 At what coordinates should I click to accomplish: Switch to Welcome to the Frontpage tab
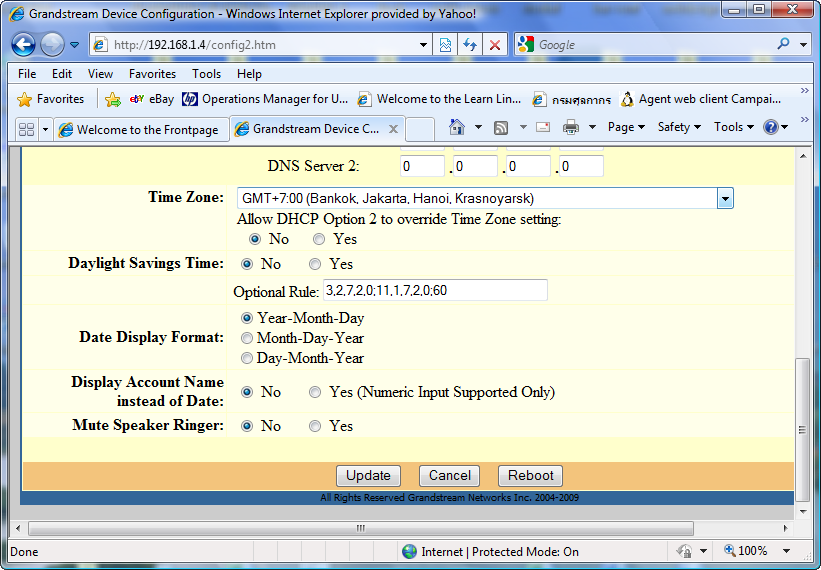(141, 130)
